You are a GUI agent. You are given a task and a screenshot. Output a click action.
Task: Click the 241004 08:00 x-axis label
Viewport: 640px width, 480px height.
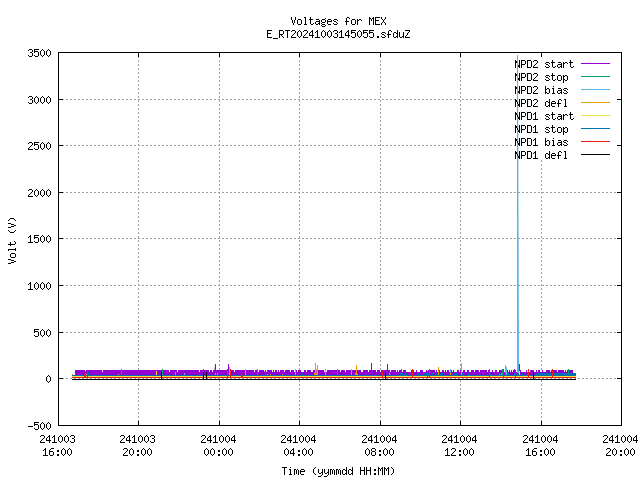(379, 446)
